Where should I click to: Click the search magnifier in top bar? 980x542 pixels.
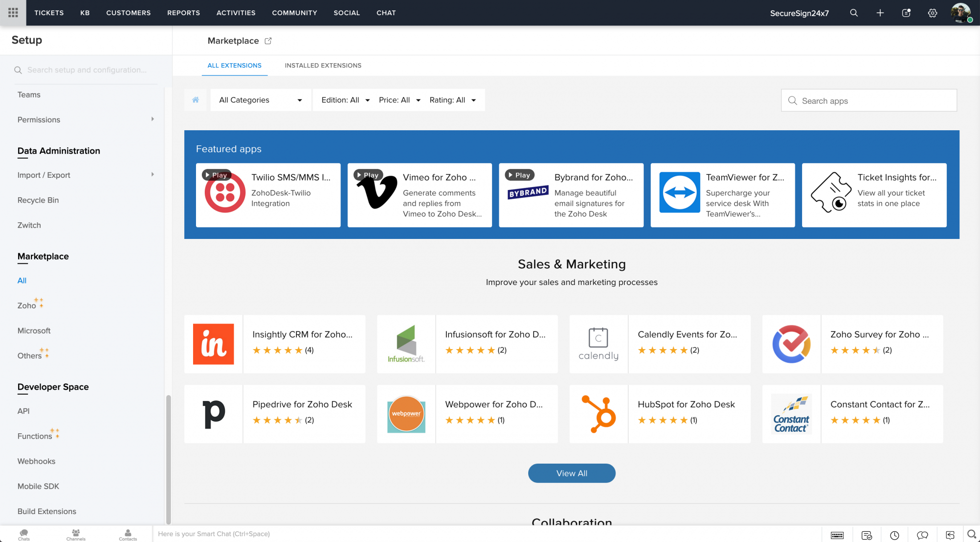854,13
